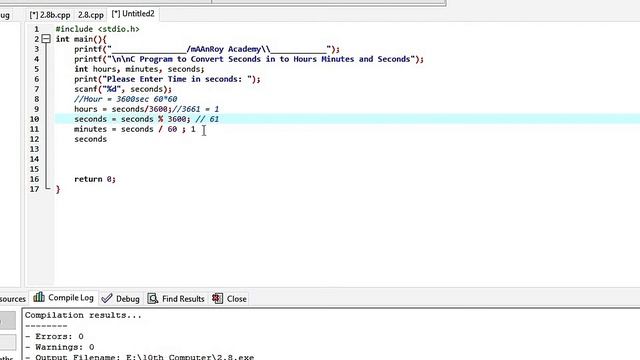Open the Debug tab

(121, 299)
